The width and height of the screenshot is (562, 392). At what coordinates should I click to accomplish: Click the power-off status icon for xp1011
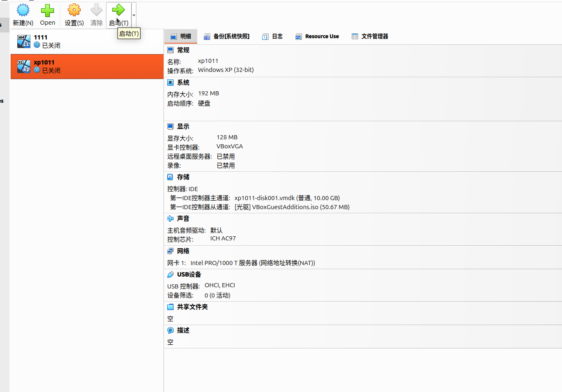[37, 70]
